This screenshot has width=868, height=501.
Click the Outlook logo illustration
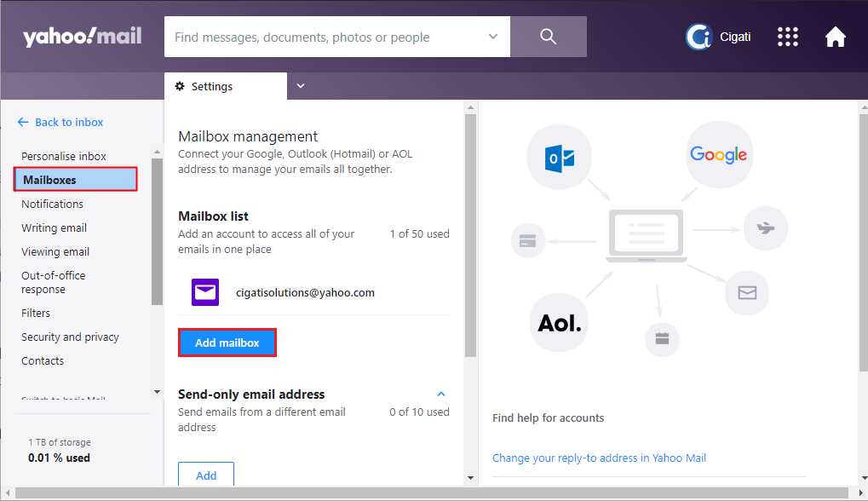click(x=559, y=158)
